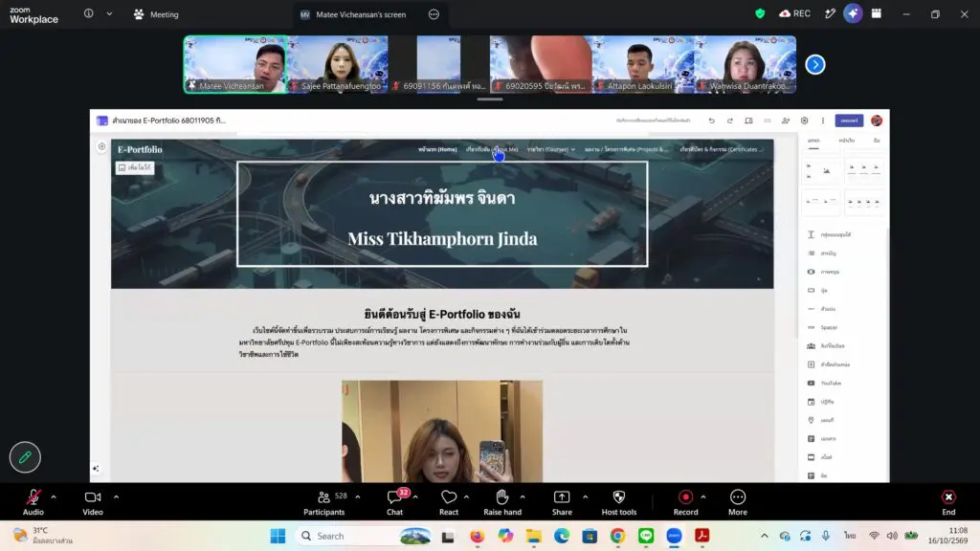Expand the caret beside Chat

click(x=415, y=497)
